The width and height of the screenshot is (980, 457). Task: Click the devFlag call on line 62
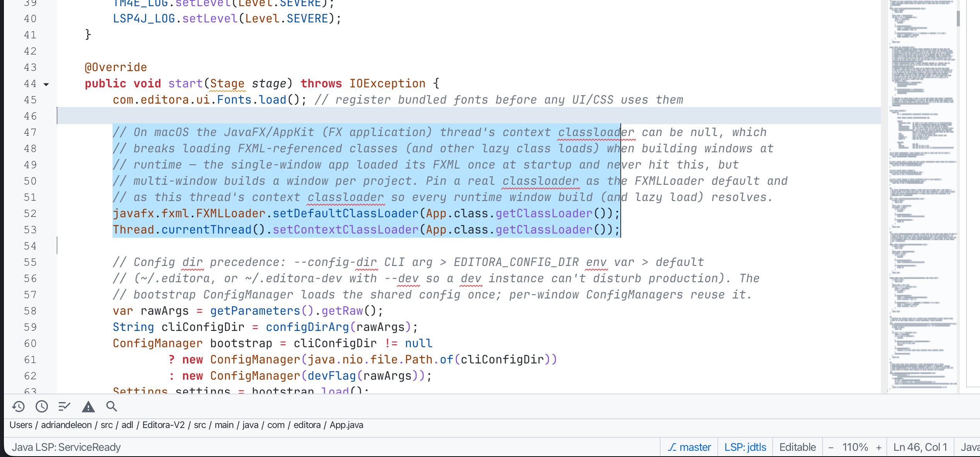tap(331, 376)
